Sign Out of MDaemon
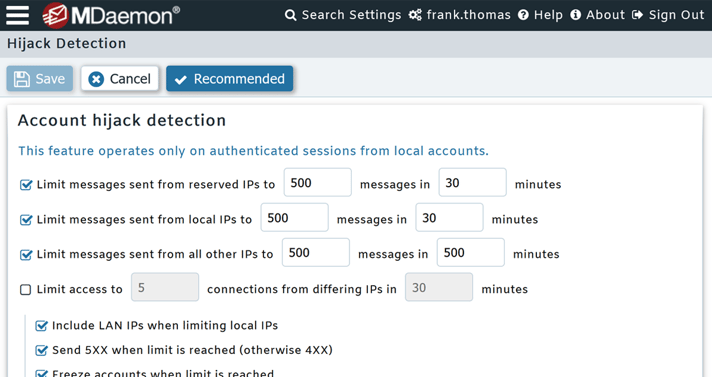The width and height of the screenshot is (712, 377). tap(668, 15)
